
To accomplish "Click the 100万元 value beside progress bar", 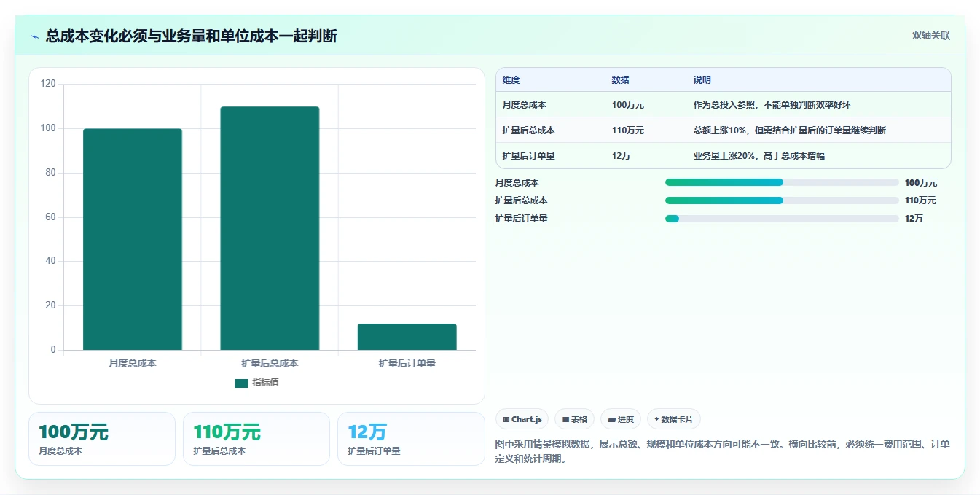I will pyautogui.click(x=921, y=183).
